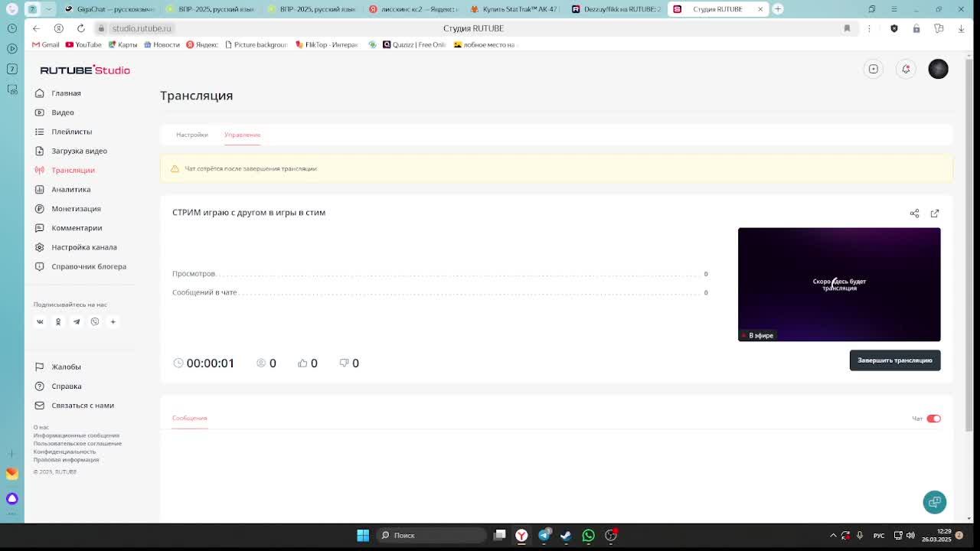Click the stream preview thumbnail
The image size is (980, 551).
[839, 285]
